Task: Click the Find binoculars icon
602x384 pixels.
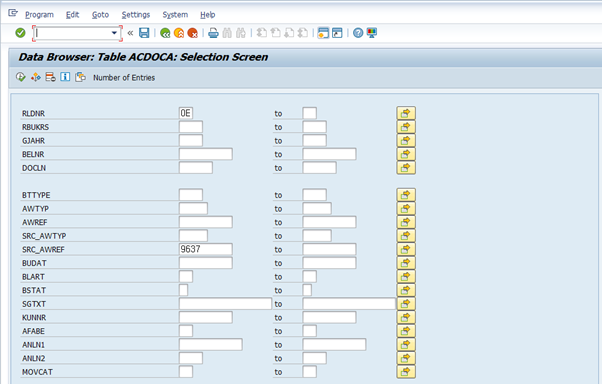Action: point(227,33)
